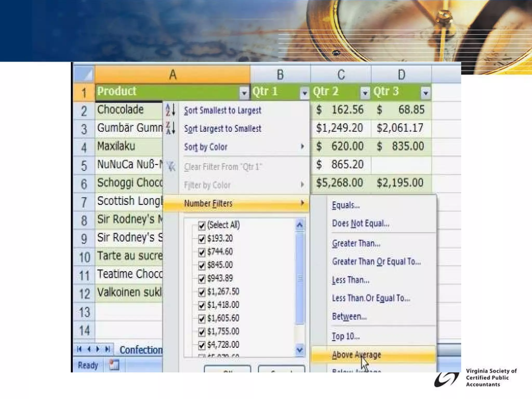This screenshot has width=532, height=399.
Task: Uncheck the $193.20 filter value
Action: [202, 238]
